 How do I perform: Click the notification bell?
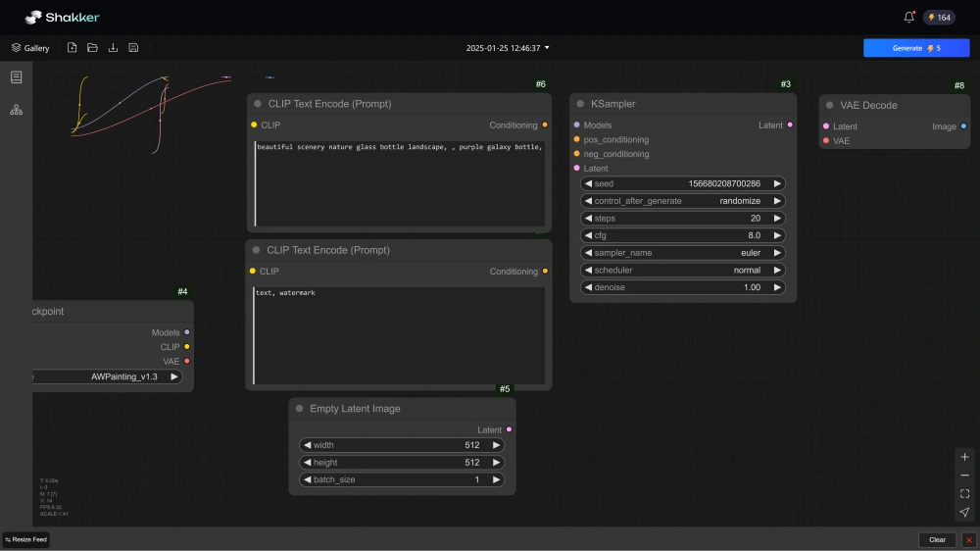[908, 17]
